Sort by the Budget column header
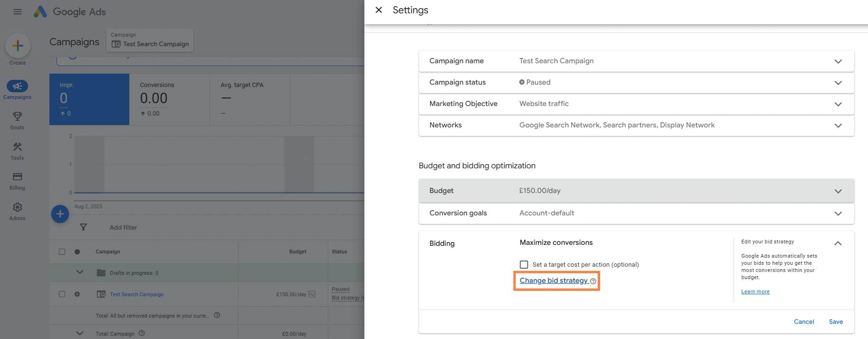 click(298, 252)
